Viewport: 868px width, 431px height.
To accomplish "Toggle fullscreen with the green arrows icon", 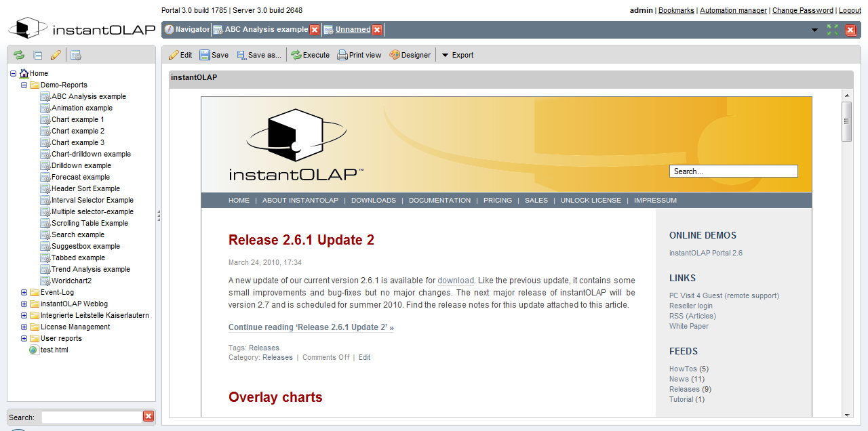I will click(833, 30).
